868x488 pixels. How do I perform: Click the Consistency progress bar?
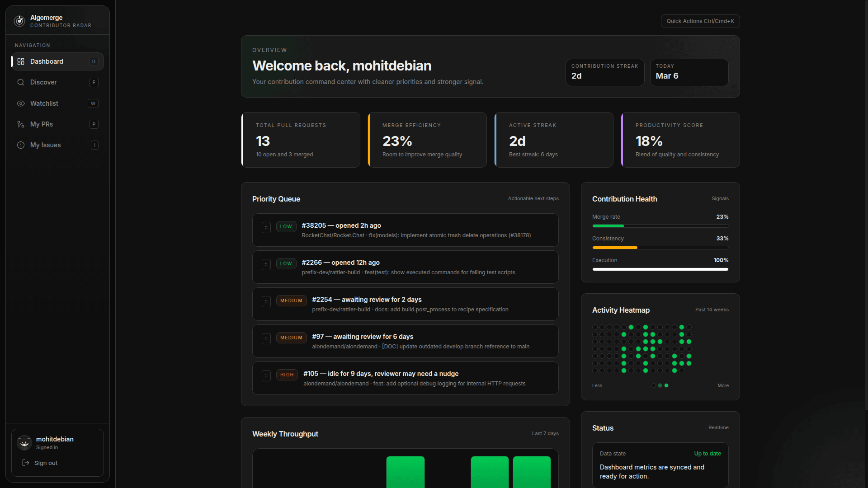660,247
